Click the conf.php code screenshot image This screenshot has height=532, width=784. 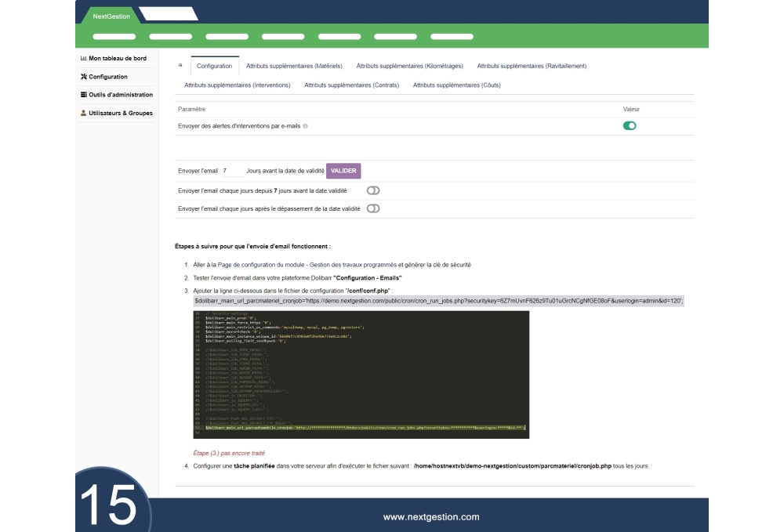point(361,375)
